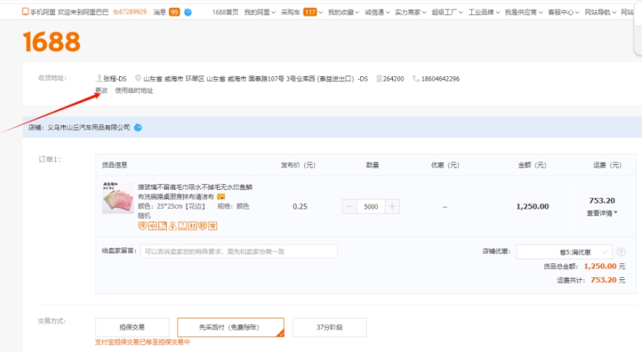Click the phone icon before 18604642296
Viewport: 644px width, 359px height.
[x=416, y=78]
